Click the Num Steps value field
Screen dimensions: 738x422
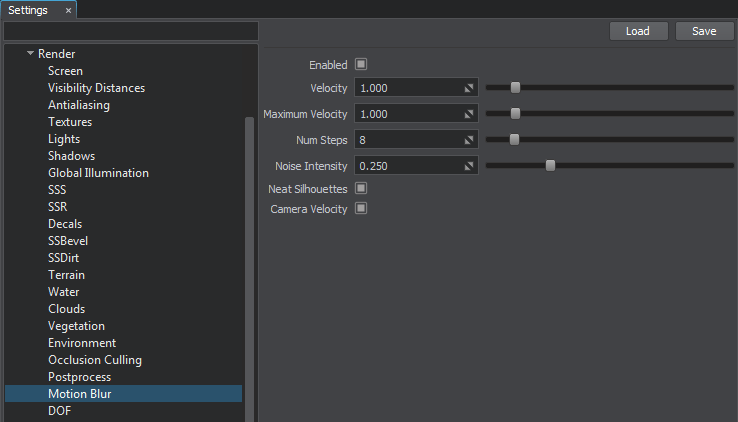point(405,140)
